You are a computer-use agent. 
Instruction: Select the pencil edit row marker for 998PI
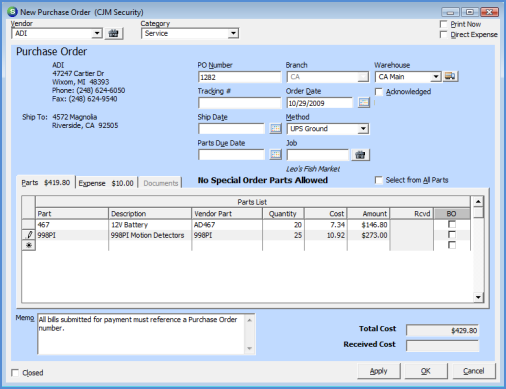(29, 235)
